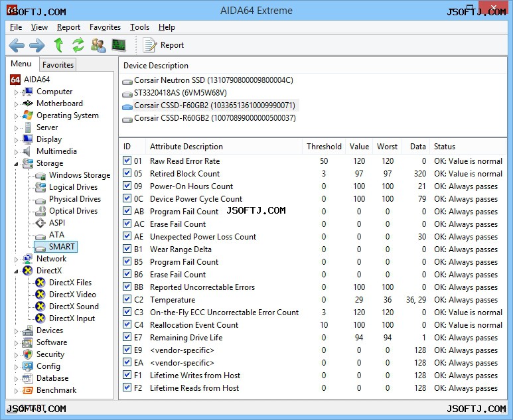Image resolution: width=513 pixels, height=420 pixels.
Task: Expand the Config tree node
Action: [16, 367]
